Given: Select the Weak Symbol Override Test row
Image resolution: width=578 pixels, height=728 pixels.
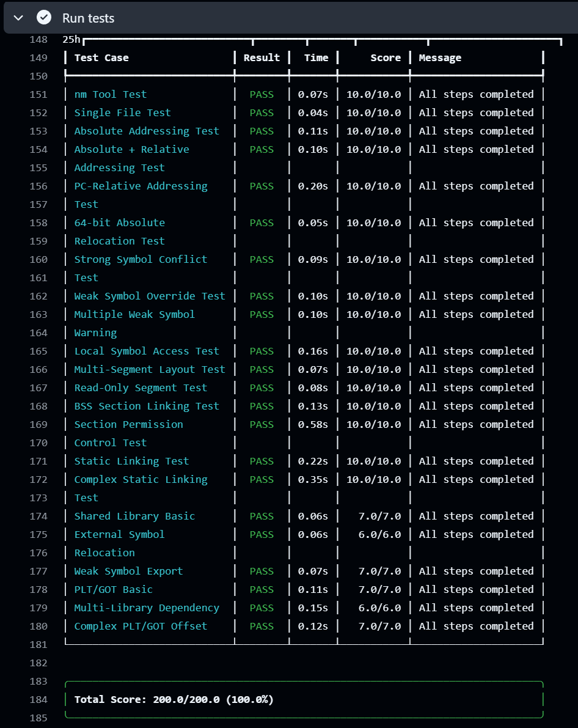Looking at the screenshot, I should [x=149, y=296].
